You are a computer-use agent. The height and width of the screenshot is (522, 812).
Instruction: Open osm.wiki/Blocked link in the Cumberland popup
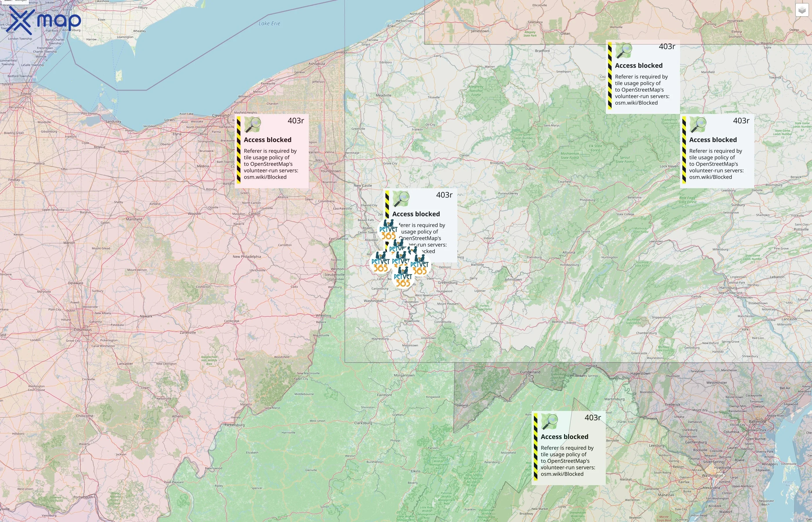[x=563, y=474]
